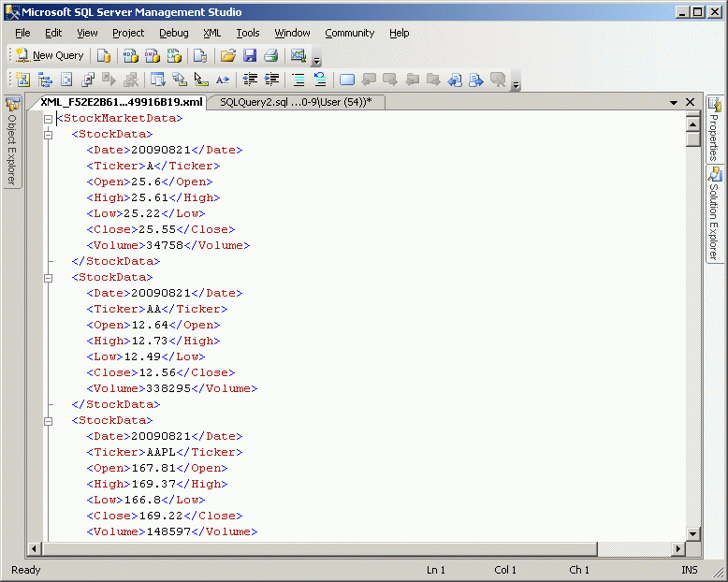Click the New Query button
728x582 pixels.
pos(51,55)
